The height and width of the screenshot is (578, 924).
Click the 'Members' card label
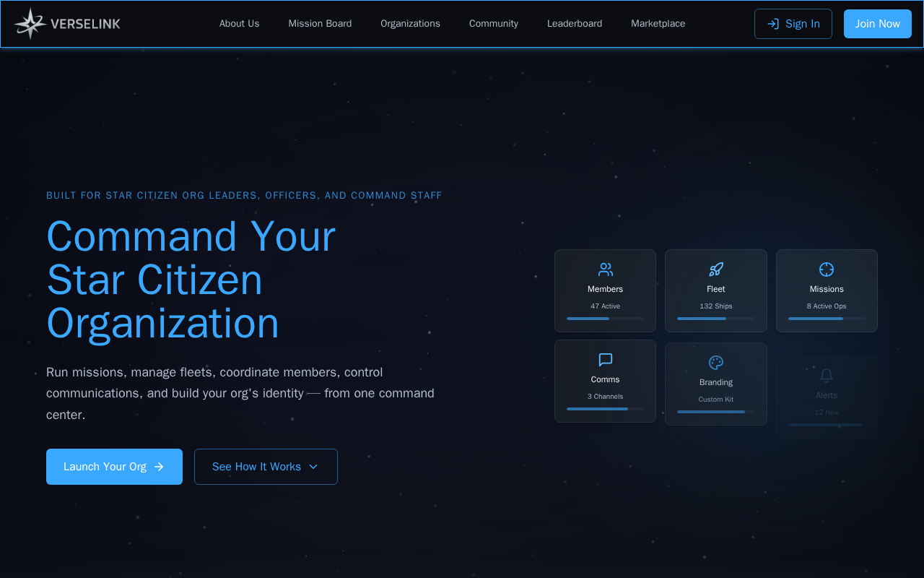(606, 289)
